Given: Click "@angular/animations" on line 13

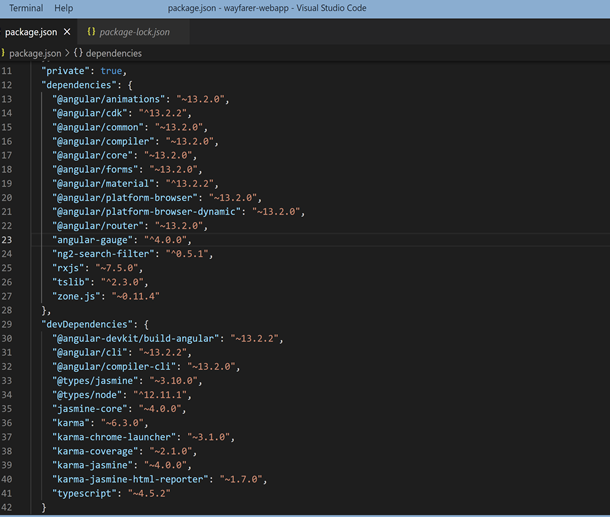Looking at the screenshot, I should [x=109, y=99].
